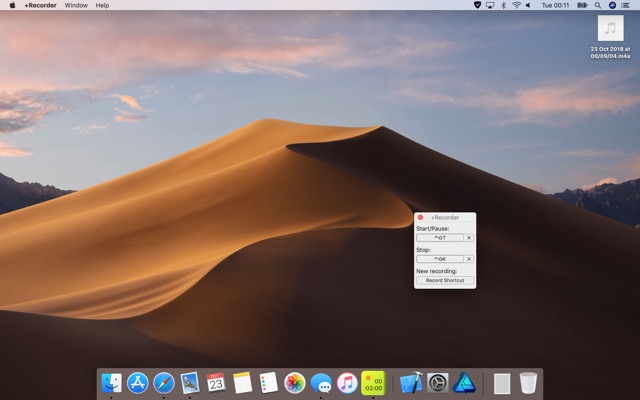Click the clock showing Tue 00:11
The image size is (640, 400).
pyautogui.click(x=555, y=5)
